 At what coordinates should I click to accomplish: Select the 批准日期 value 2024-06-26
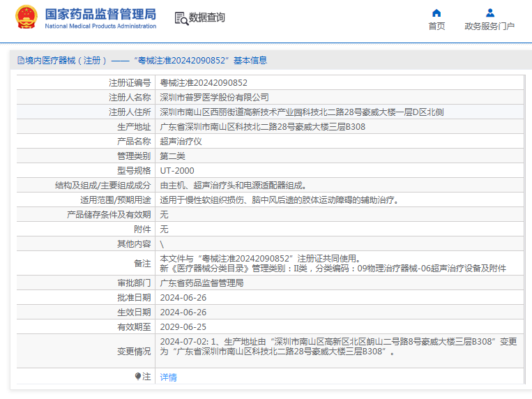point(183,298)
